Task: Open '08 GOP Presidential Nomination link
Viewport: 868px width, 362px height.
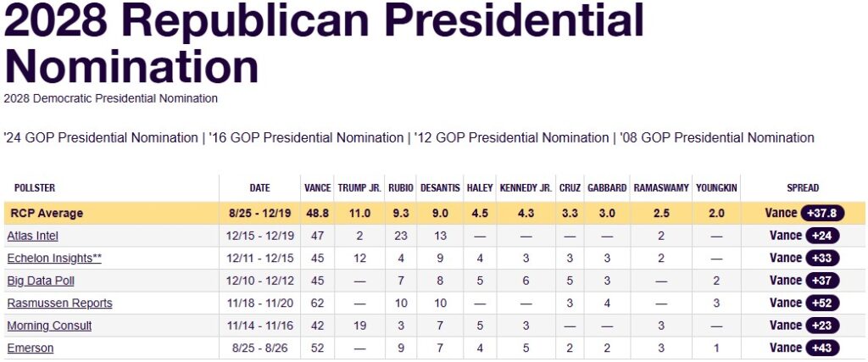Action: 717,137
